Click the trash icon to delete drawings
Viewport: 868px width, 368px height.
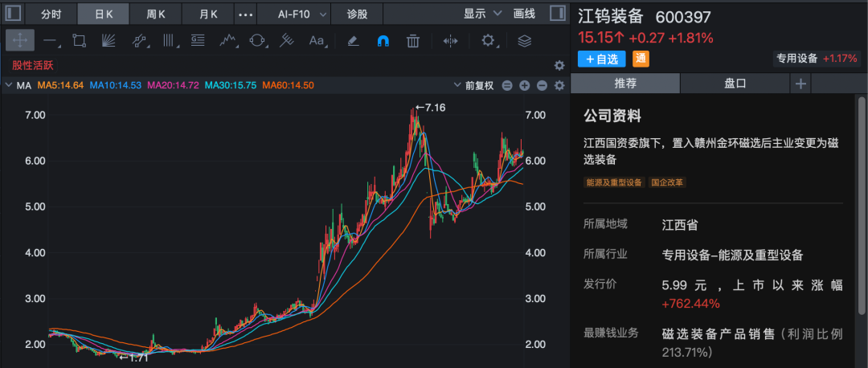(x=412, y=40)
